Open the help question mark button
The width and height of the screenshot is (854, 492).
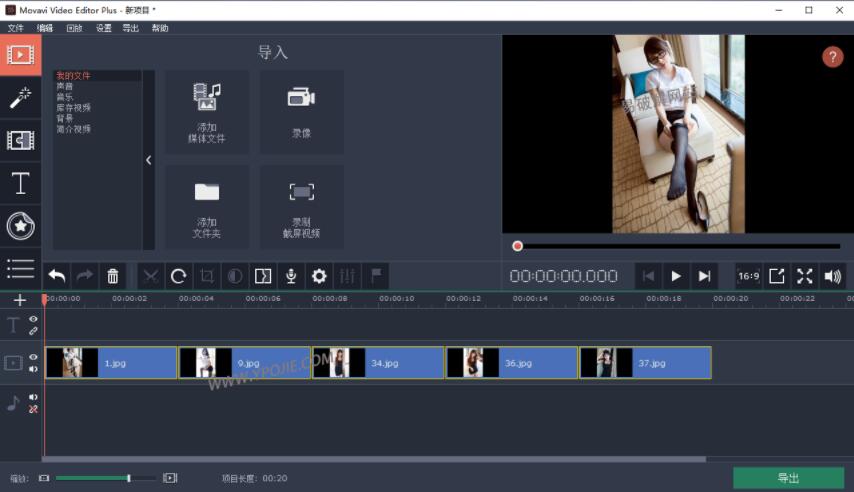pyautogui.click(x=832, y=57)
